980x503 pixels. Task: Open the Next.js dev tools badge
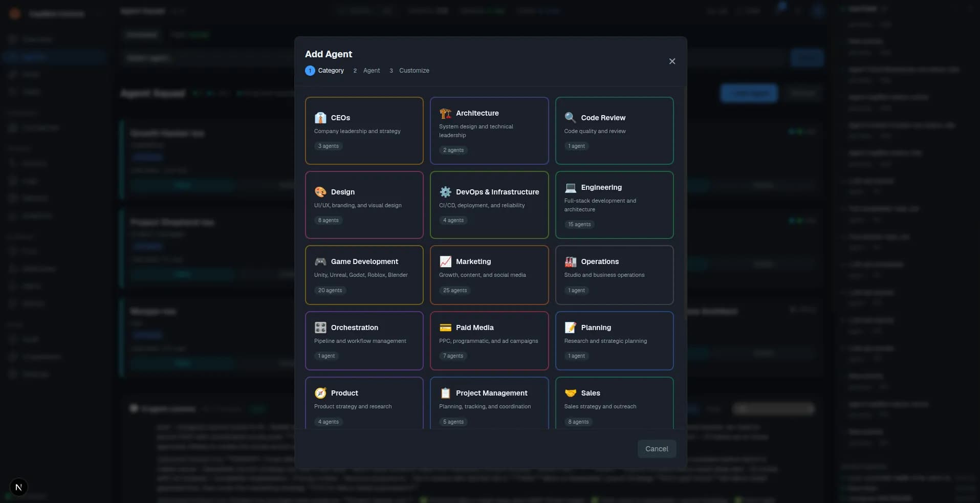pyautogui.click(x=19, y=487)
